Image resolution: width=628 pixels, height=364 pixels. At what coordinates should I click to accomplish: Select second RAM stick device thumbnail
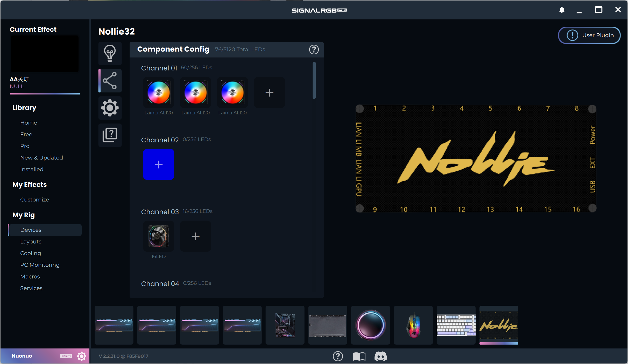(x=157, y=325)
